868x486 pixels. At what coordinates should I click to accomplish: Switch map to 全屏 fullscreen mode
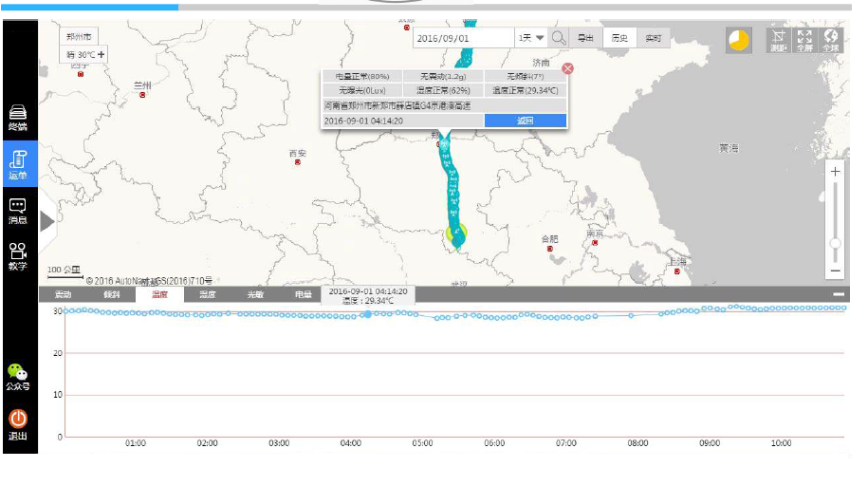(x=804, y=41)
